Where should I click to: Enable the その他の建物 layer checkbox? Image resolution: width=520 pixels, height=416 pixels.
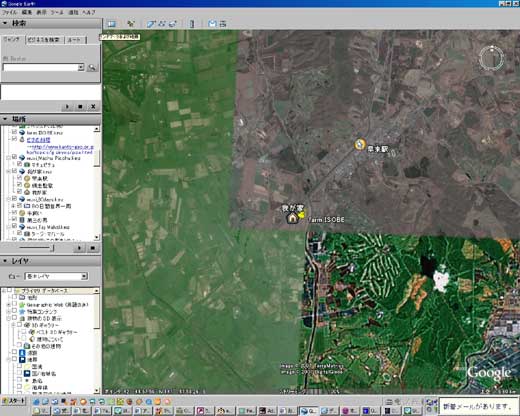pos(19,345)
